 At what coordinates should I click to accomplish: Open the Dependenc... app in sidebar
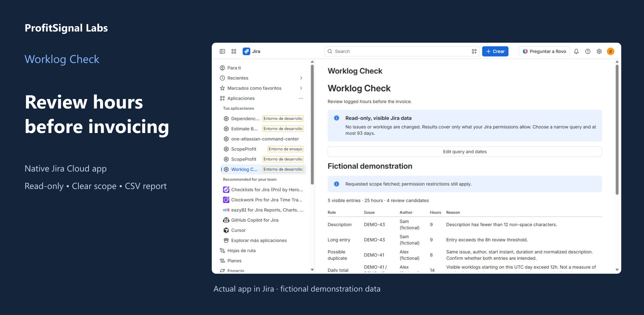pyautogui.click(x=263, y=119)
